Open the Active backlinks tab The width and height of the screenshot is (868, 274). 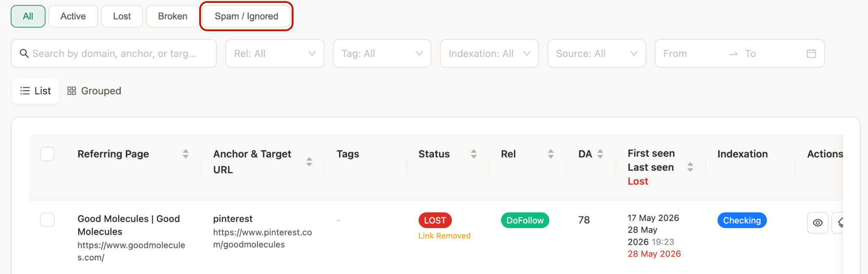click(73, 16)
